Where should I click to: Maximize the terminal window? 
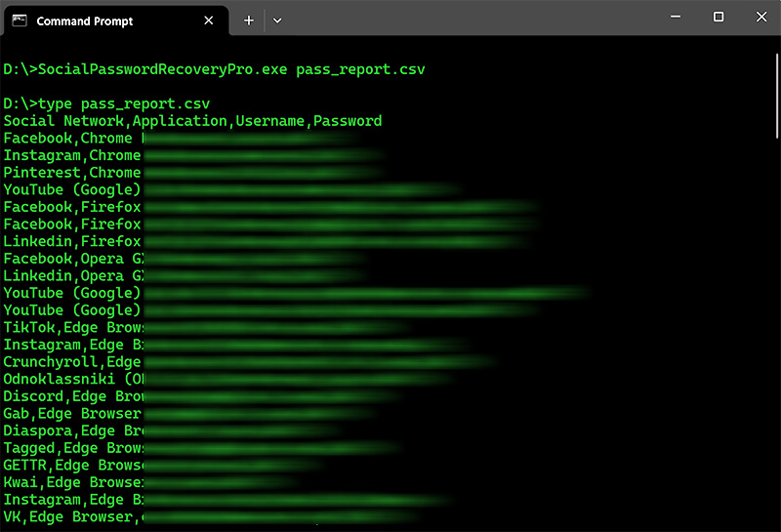click(x=719, y=17)
